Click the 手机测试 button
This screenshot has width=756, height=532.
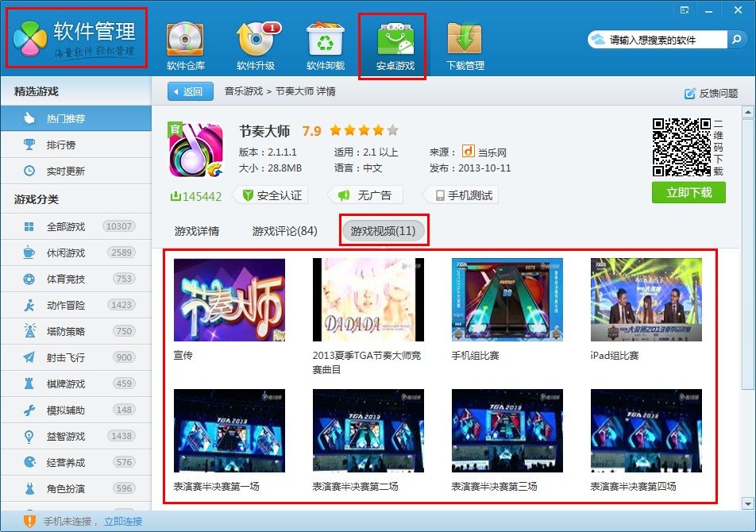click(x=462, y=195)
